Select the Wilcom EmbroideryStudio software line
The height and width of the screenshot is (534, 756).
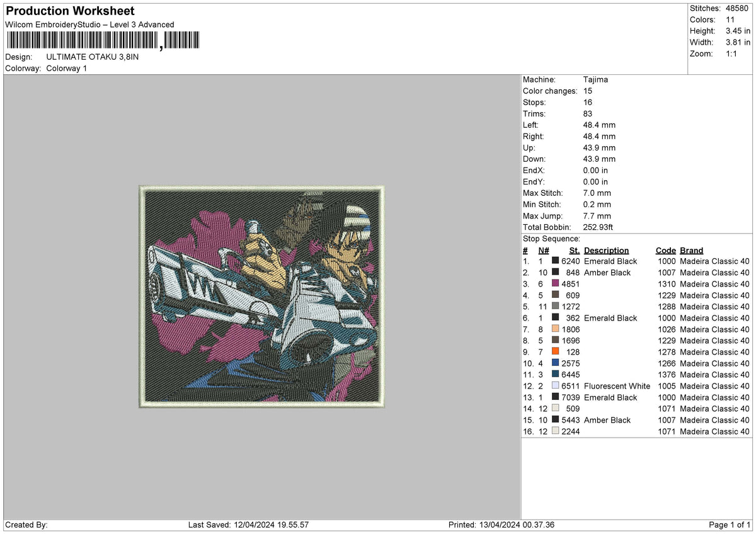90,25
